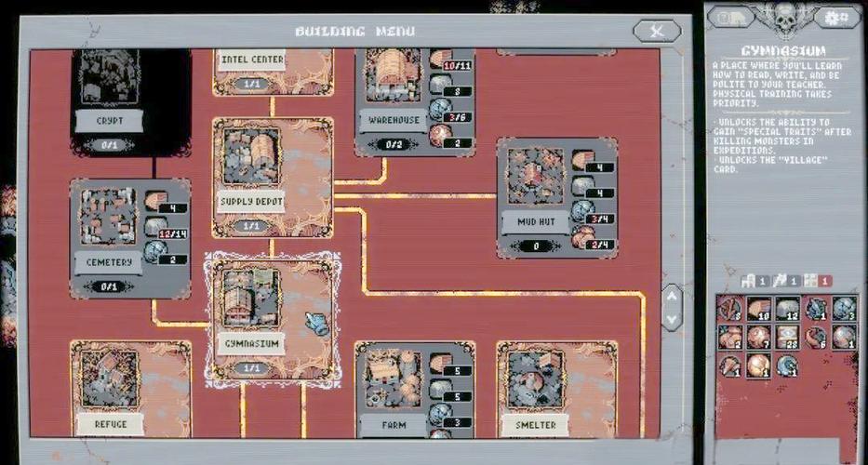The image size is (868, 465).
Task: Select the Mud Hut building label
Action: click(x=535, y=222)
